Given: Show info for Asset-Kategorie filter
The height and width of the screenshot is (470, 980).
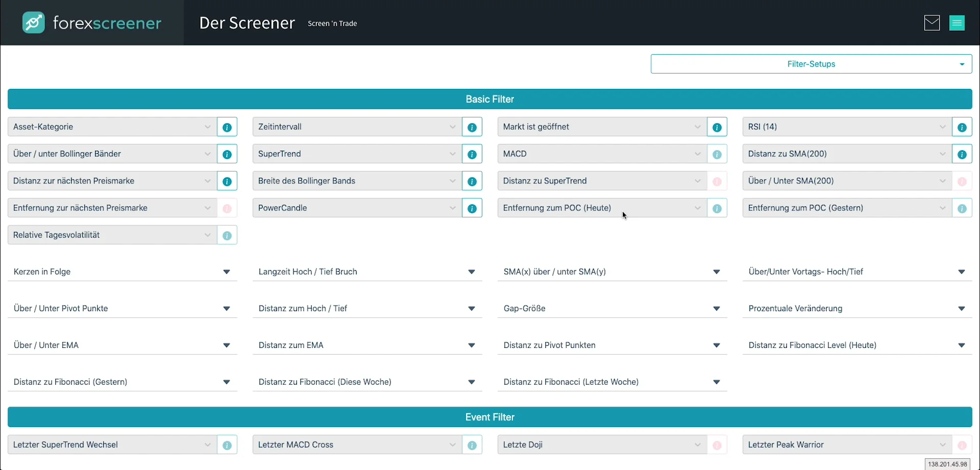Looking at the screenshot, I should (x=227, y=127).
